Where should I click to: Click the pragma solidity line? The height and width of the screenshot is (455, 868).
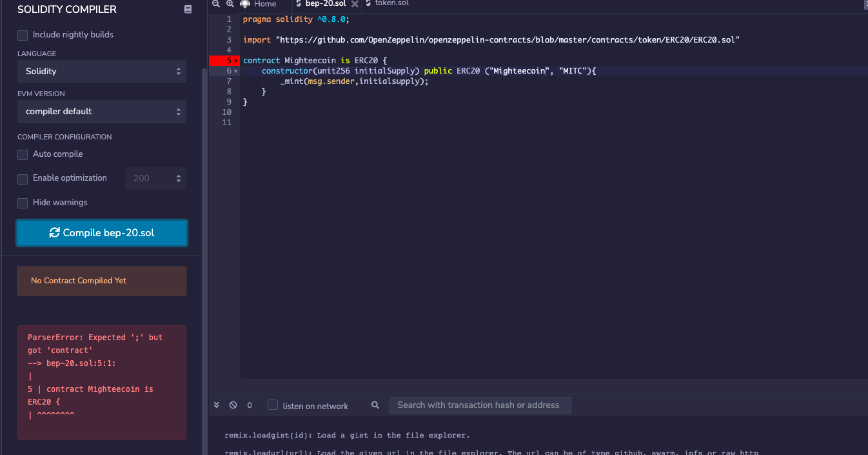296,19
